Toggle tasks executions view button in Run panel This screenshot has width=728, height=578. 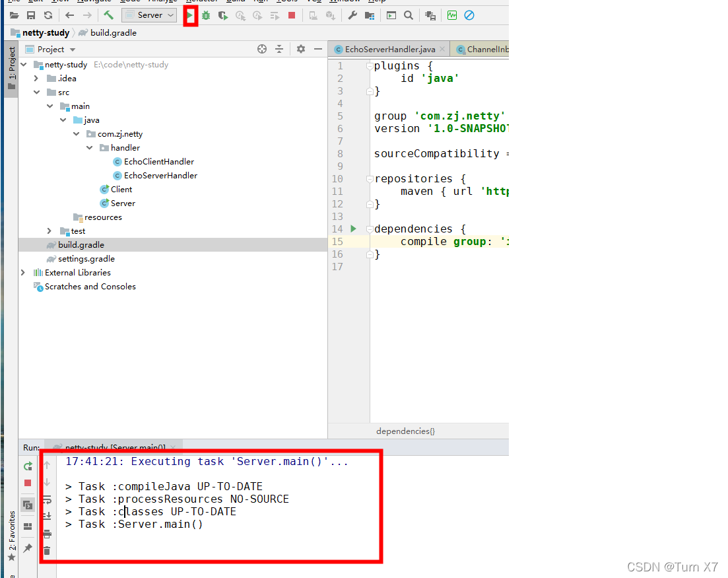coord(28,505)
